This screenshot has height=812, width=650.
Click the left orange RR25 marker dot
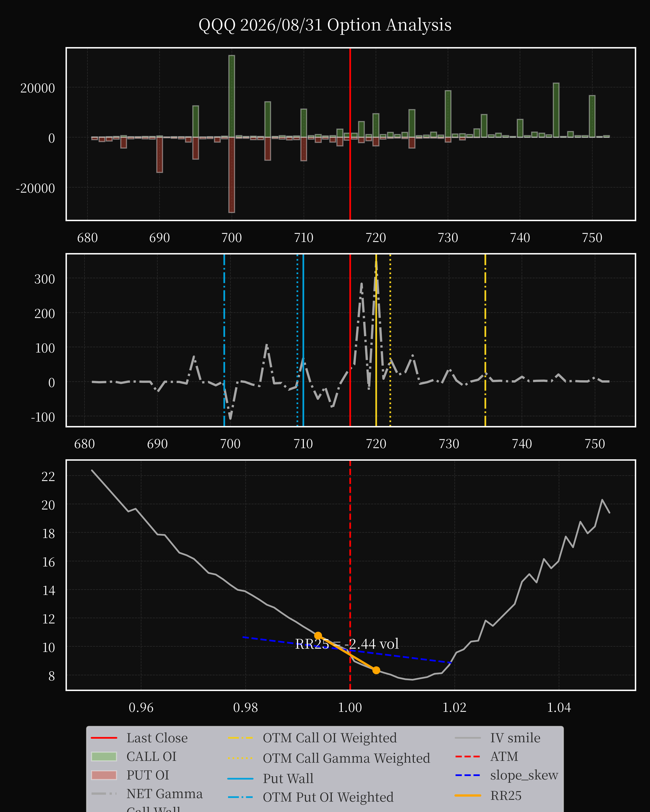(x=318, y=635)
